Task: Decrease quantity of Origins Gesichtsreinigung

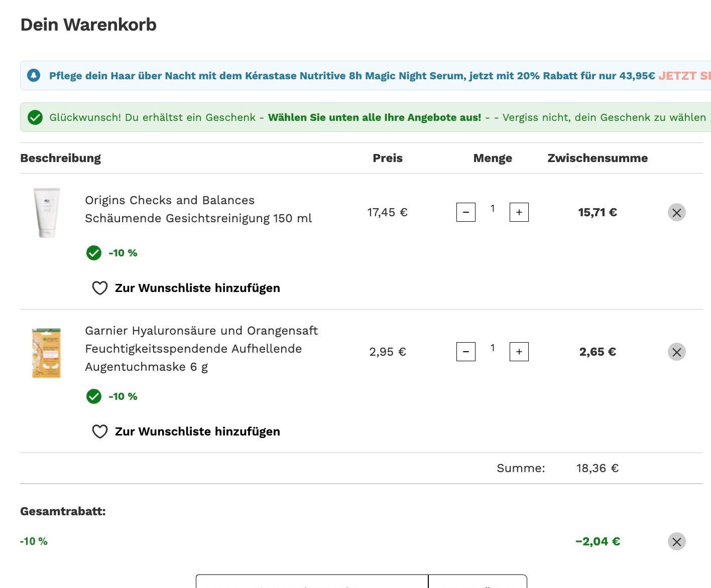Action: [x=466, y=212]
